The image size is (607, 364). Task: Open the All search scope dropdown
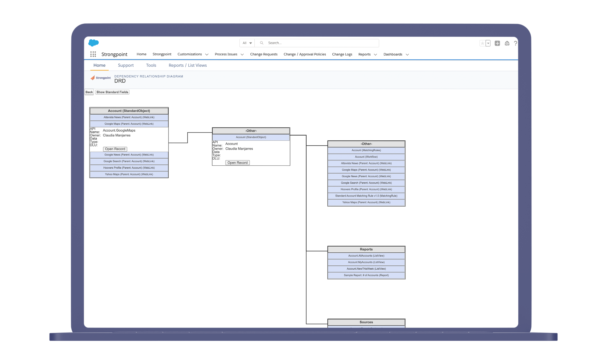[247, 43]
